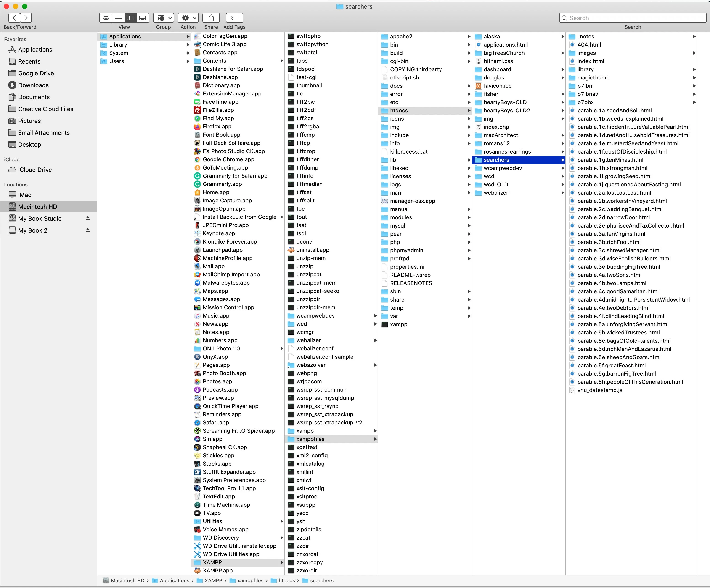Select Downloads in sidebar Favorites

33,85
